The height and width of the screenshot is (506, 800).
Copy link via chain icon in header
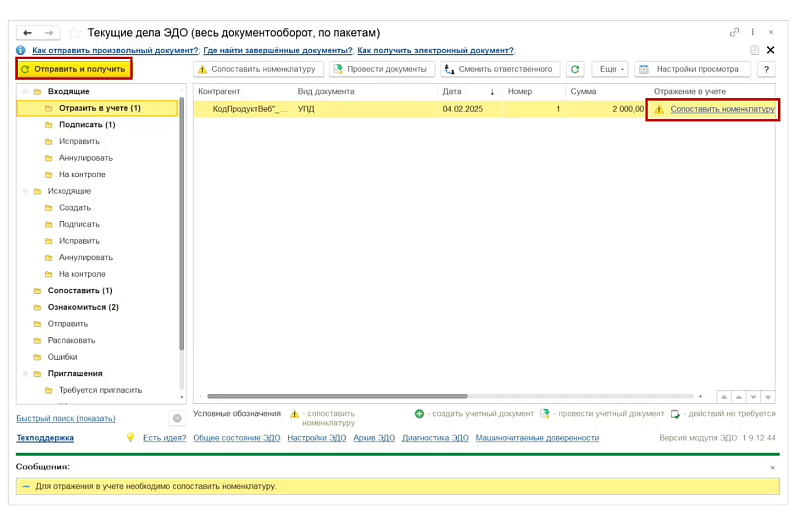point(734,32)
